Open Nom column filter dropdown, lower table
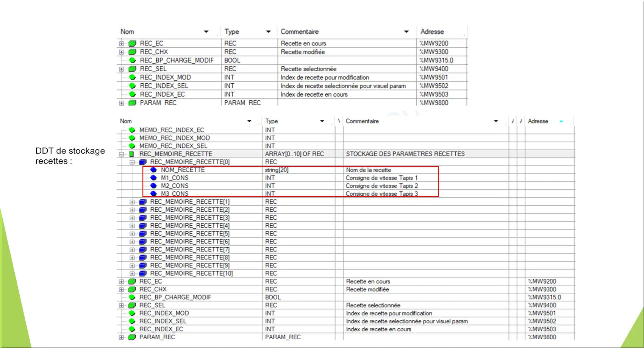 [x=249, y=121]
